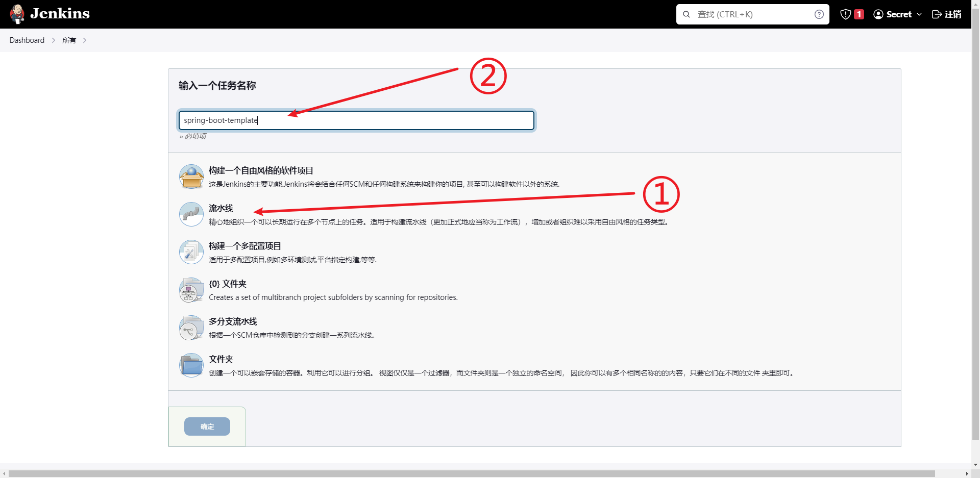This screenshot has height=478, width=980.
Task: Select the blue folder icon
Action: pos(191,365)
